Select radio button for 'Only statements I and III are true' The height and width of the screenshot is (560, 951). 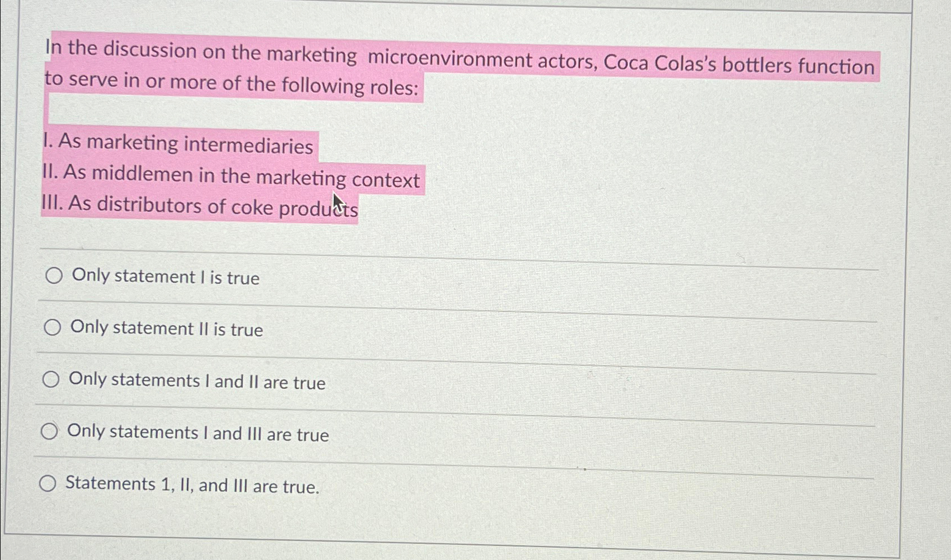point(50,431)
